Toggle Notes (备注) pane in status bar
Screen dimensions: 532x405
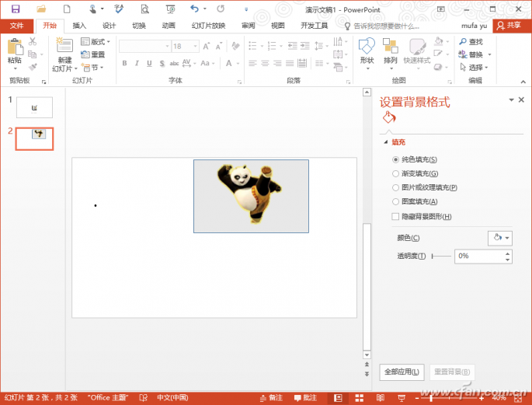(x=271, y=398)
